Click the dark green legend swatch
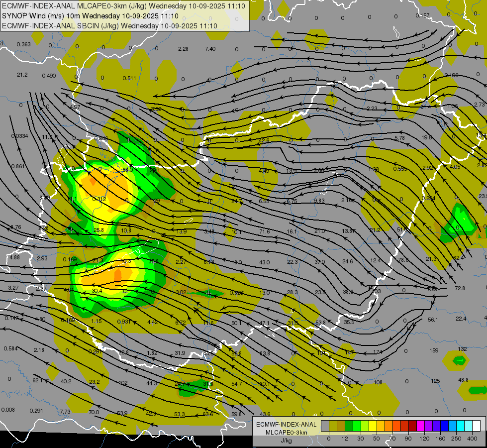Image resolution: width=487 pixels, height=448 pixels. point(349,426)
